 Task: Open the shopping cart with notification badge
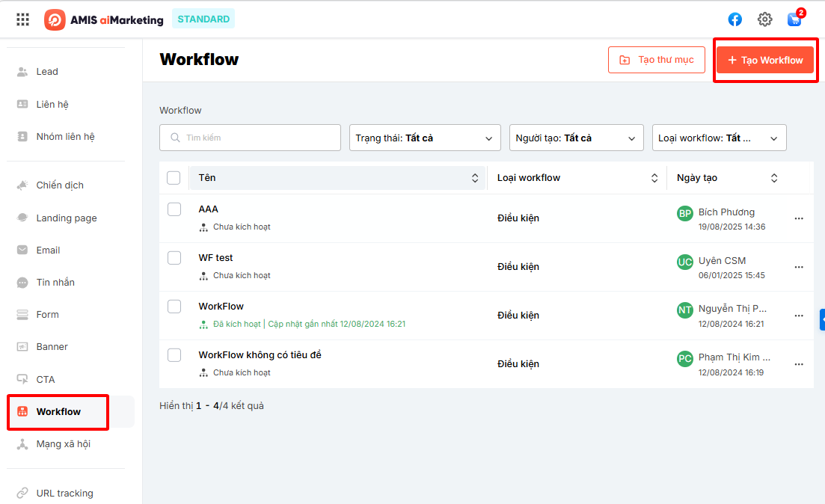(x=794, y=19)
